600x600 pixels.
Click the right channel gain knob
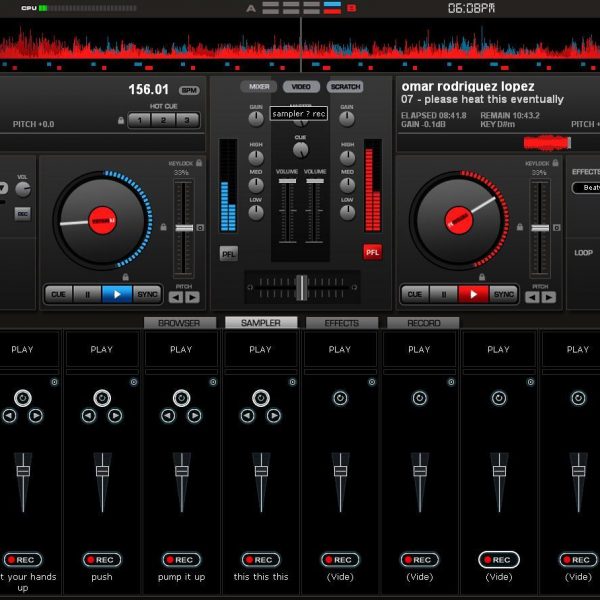347,119
